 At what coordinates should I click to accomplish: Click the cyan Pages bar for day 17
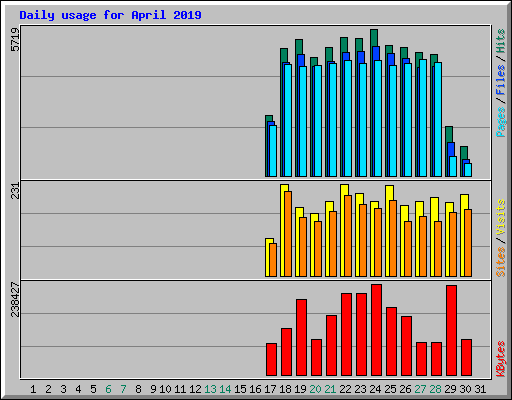pyautogui.click(x=273, y=151)
